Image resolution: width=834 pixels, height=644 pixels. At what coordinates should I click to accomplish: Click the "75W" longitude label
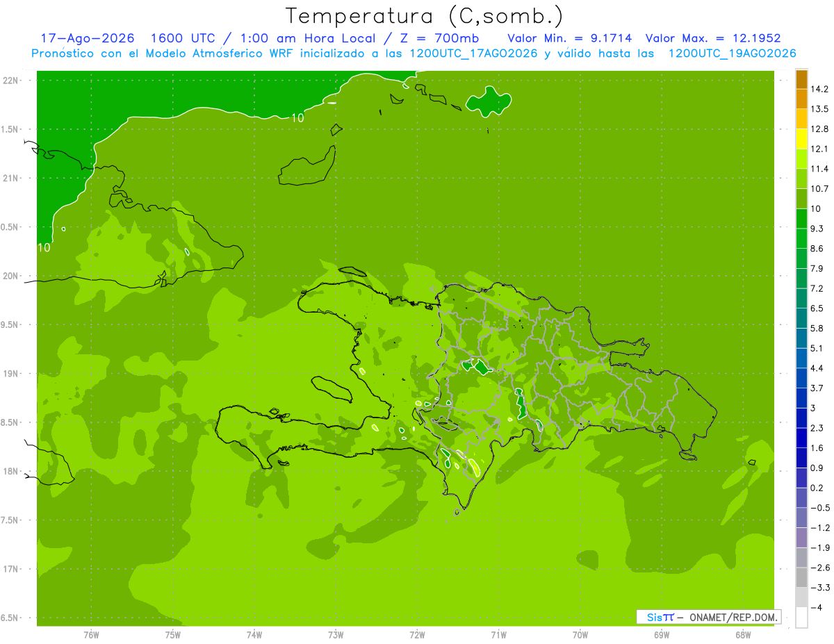pyautogui.click(x=173, y=635)
